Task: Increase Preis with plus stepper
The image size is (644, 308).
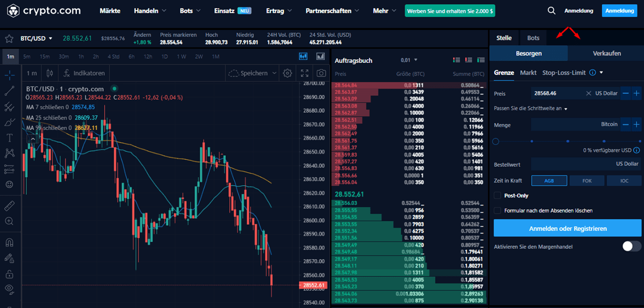Action: tap(636, 93)
